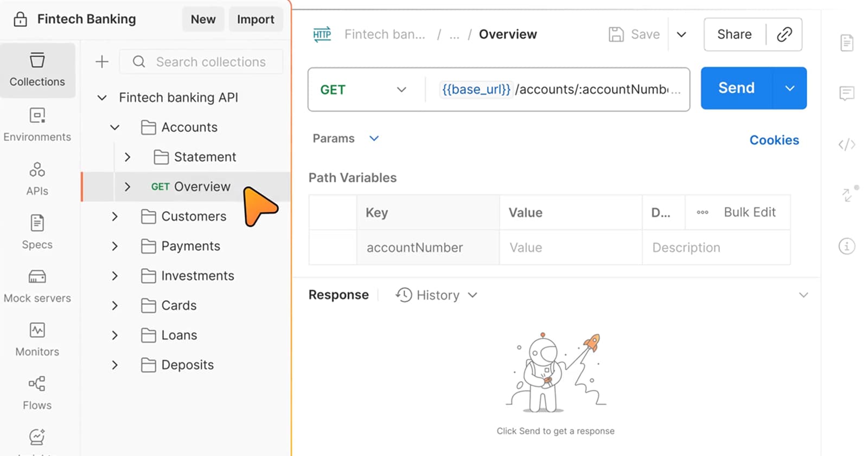868x456 pixels.
Task: Expand the Statement folder chevron
Action: [x=127, y=157]
